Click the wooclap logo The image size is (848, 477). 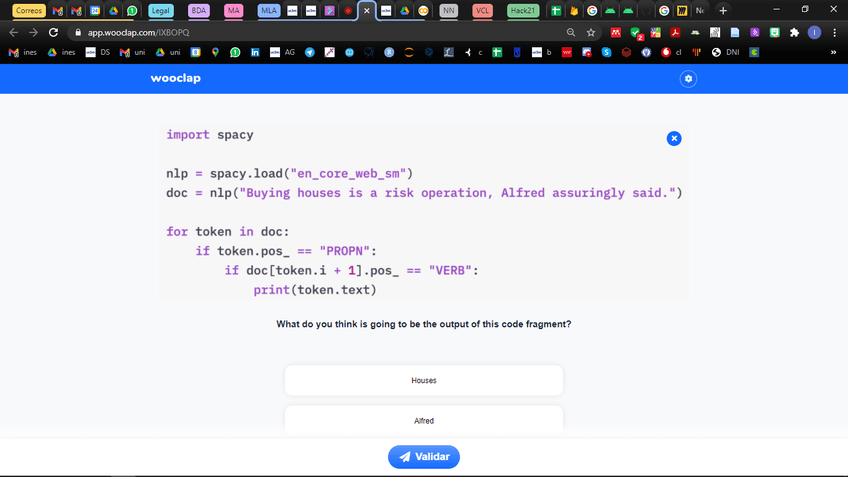click(176, 78)
